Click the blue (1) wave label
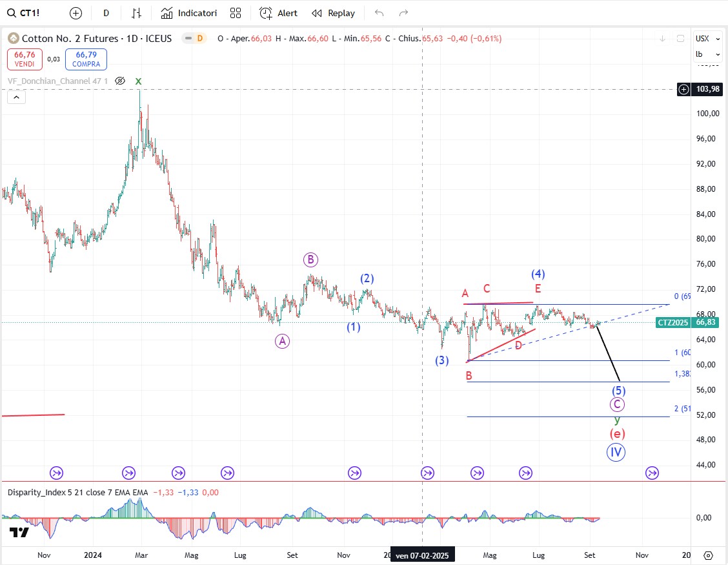This screenshot has width=728, height=565. [353, 327]
